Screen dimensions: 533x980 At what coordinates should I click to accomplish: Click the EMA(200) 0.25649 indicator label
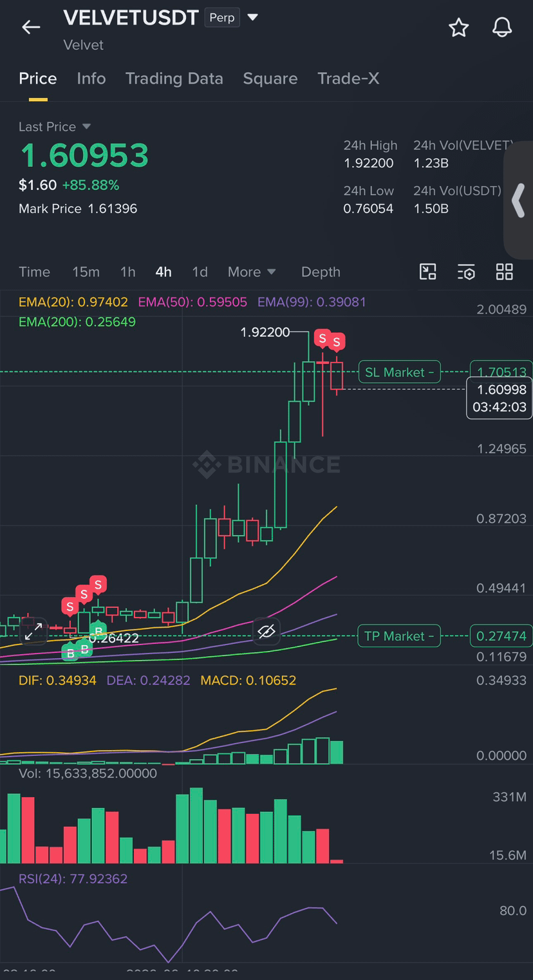tap(77, 322)
